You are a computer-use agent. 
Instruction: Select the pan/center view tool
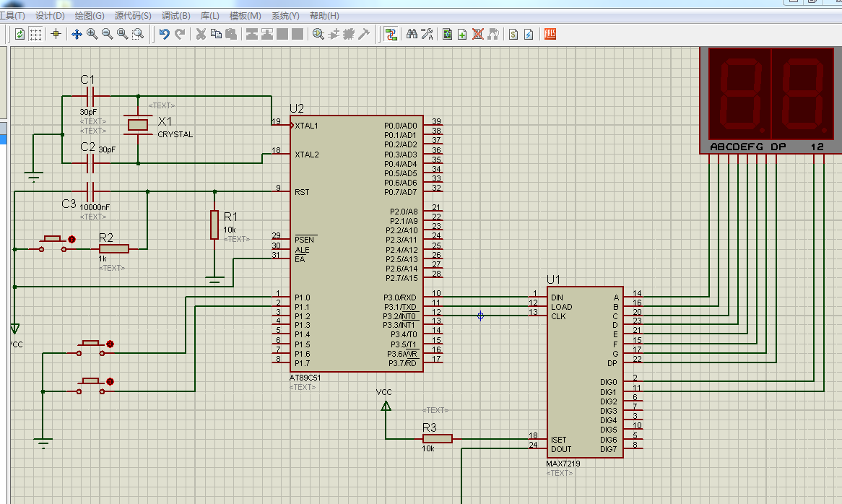click(x=77, y=35)
